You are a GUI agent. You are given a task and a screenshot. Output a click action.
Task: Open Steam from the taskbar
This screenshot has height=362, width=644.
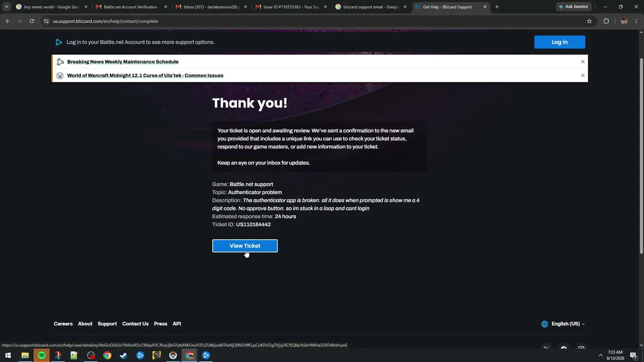pos(123,355)
